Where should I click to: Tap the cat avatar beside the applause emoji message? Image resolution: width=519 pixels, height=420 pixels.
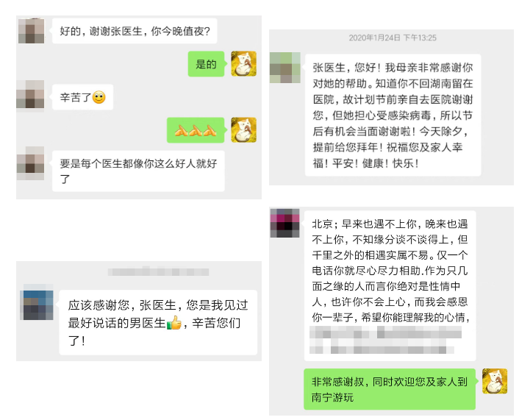pos(243,130)
